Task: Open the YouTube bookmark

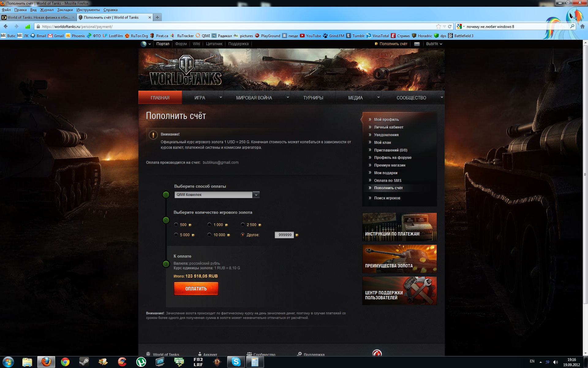Action: pyautogui.click(x=311, y=36)
